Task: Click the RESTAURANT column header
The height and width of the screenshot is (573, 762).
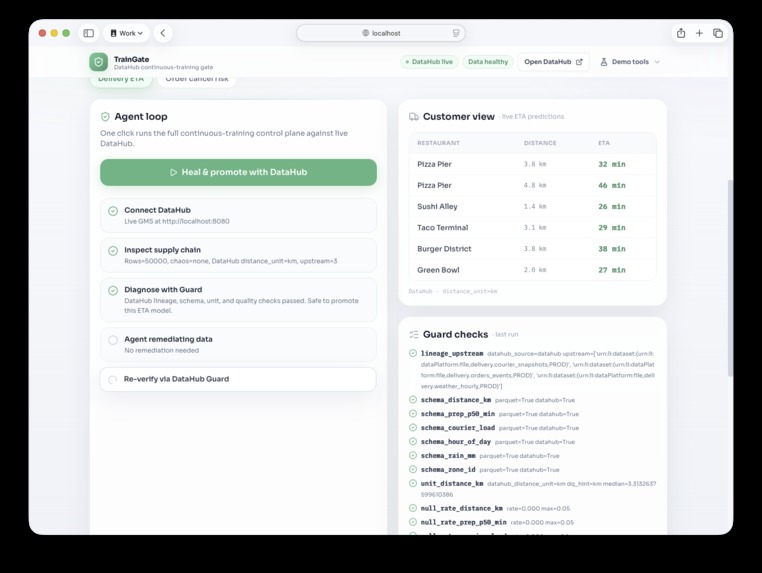Action: (438, 143)
